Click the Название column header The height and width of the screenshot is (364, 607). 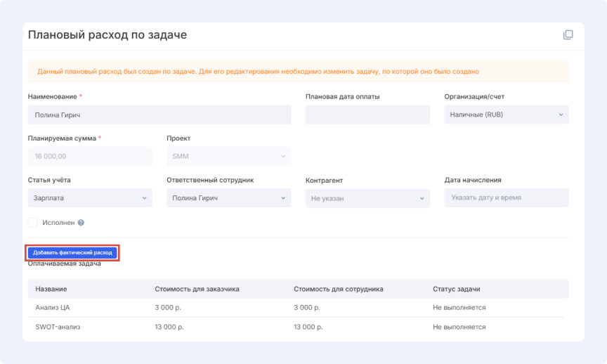51,289
